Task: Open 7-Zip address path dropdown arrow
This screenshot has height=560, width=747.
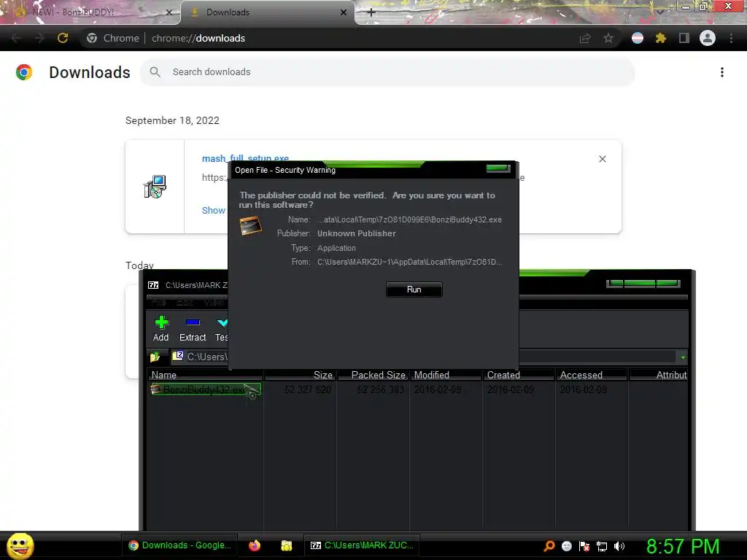Action: tap(683, 357)
